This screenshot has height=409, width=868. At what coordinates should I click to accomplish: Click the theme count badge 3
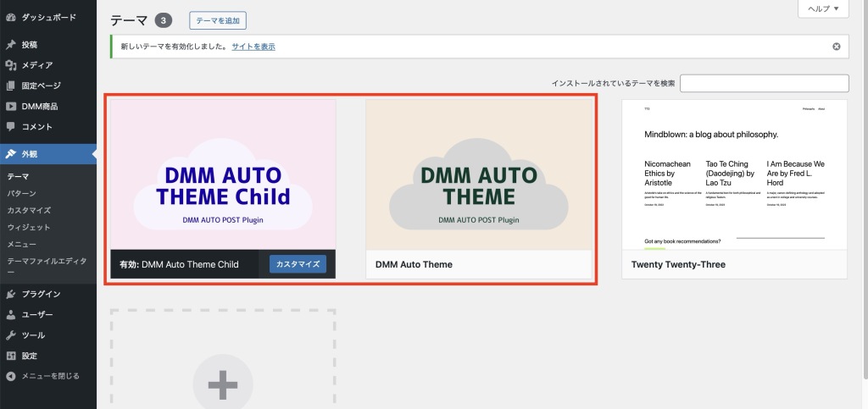click(164, 21)
